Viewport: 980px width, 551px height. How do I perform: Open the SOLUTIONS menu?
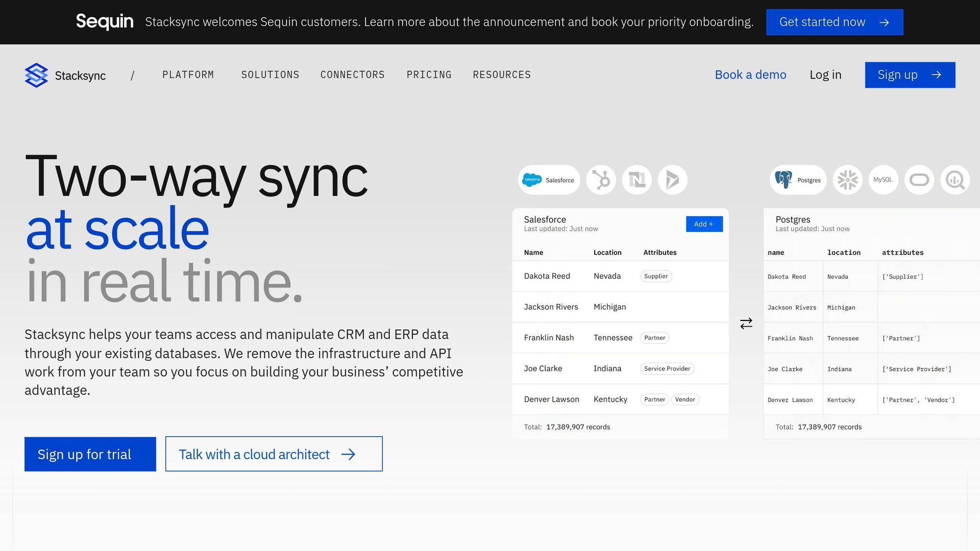(270, 75)
